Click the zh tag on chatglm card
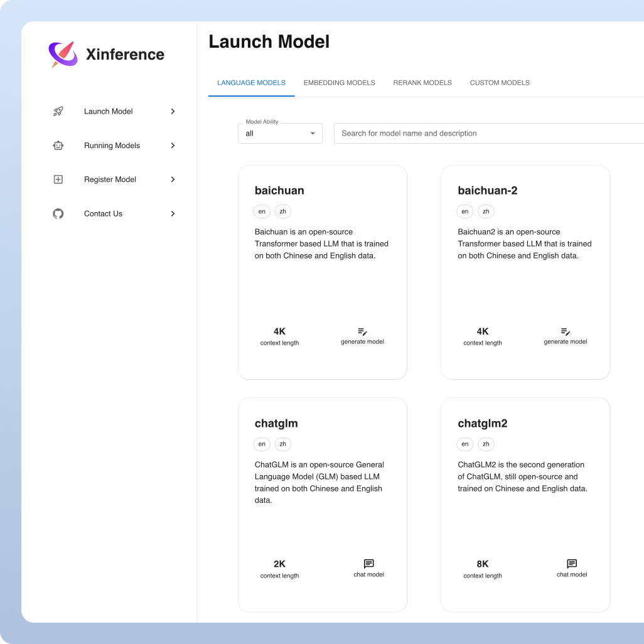This screenshot has height=644, width=644. tap(283, 444)
